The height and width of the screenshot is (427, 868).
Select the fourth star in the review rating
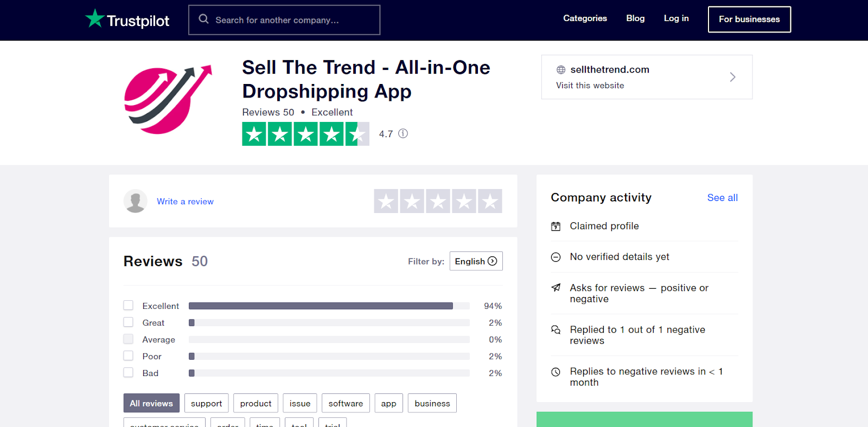[464, 201]
